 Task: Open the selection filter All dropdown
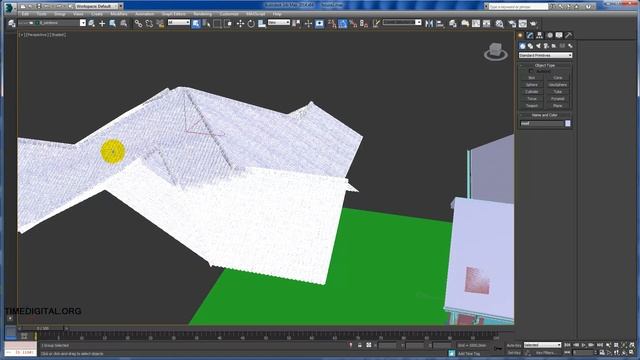point(179,23)
